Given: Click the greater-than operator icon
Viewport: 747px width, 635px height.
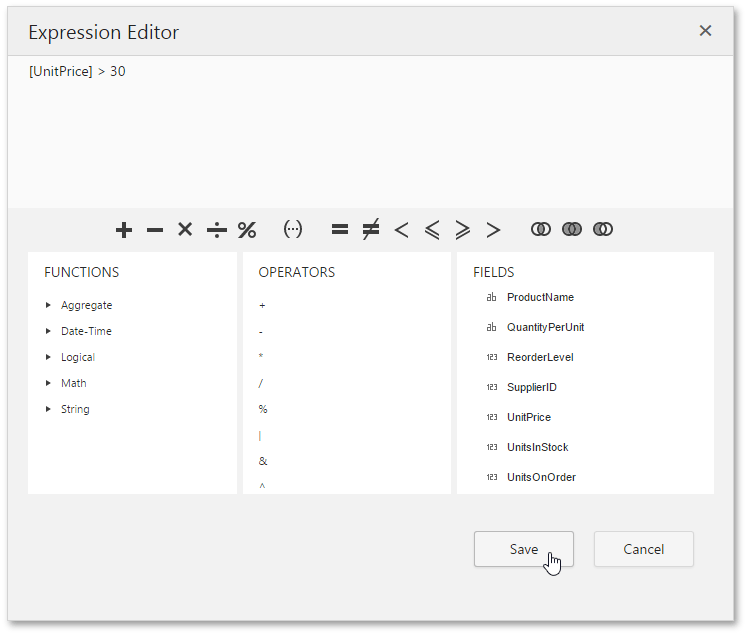Looking at the screenshot, I should pos(493,230).
